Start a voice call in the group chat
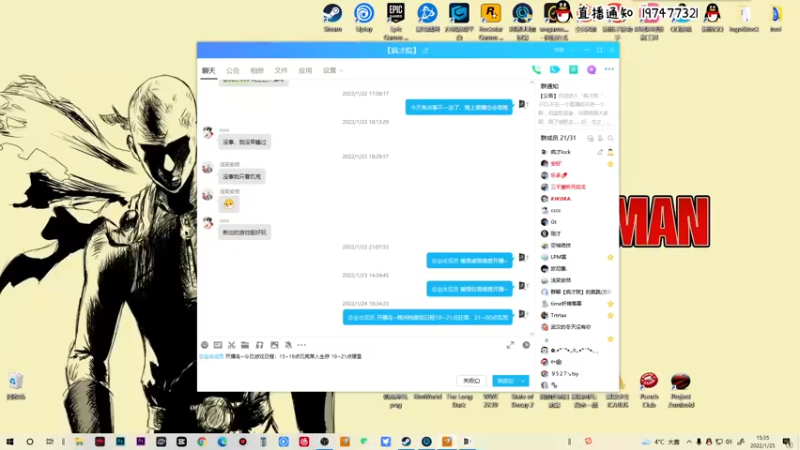800x450 pixels. pyautogui.click(x=536, y=69)
